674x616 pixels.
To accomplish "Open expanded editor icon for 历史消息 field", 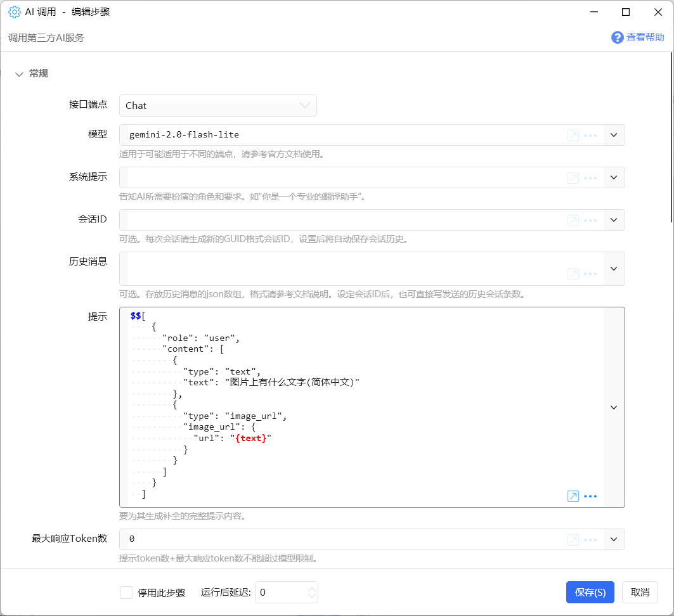I will pos(573,274).
